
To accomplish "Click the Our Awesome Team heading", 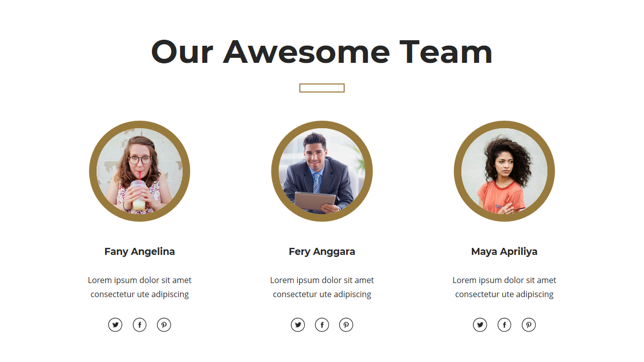I will coord(321,52).
